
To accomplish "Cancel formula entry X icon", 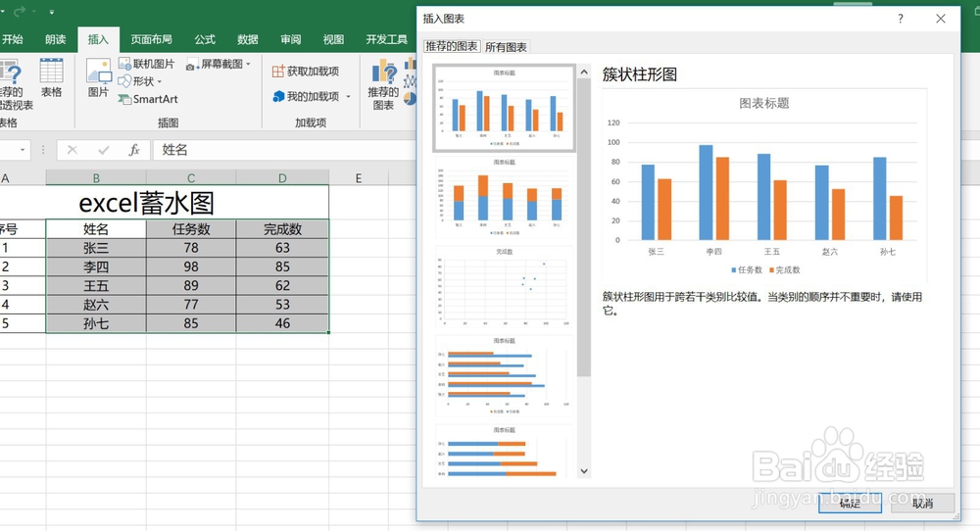I will [x=73, y=150].
